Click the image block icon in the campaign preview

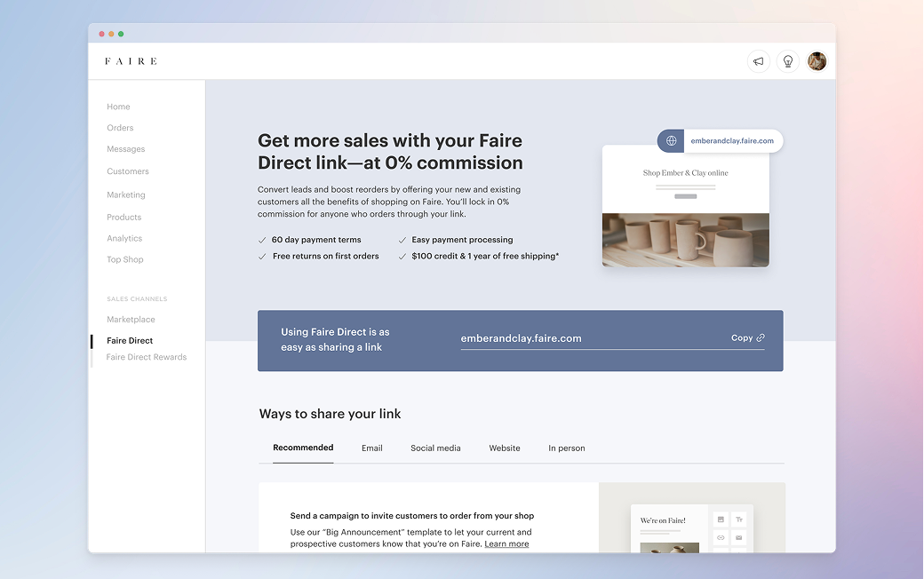point(721,520)
